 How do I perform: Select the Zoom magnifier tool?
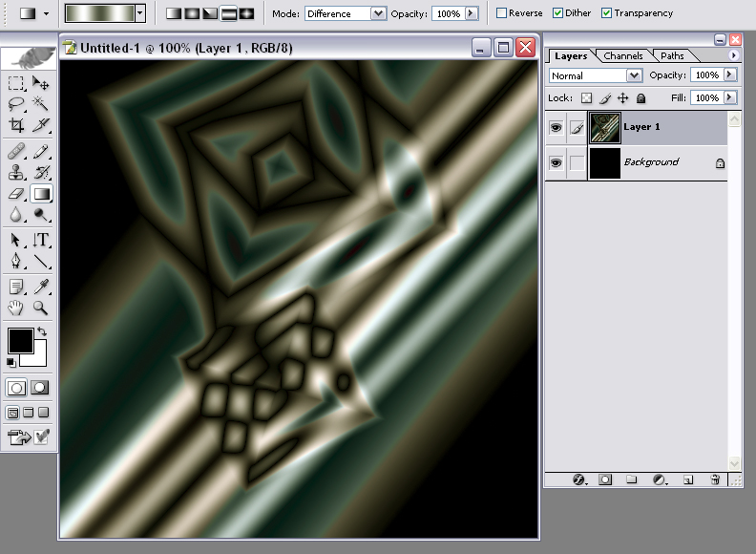pos(41,308)
